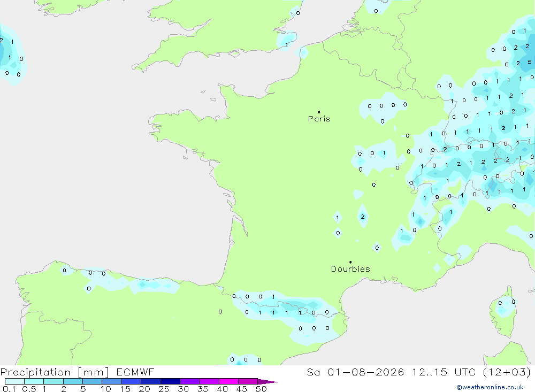
Task: Click the black dot marker above Dourbies
Action: tap(350, 262)
